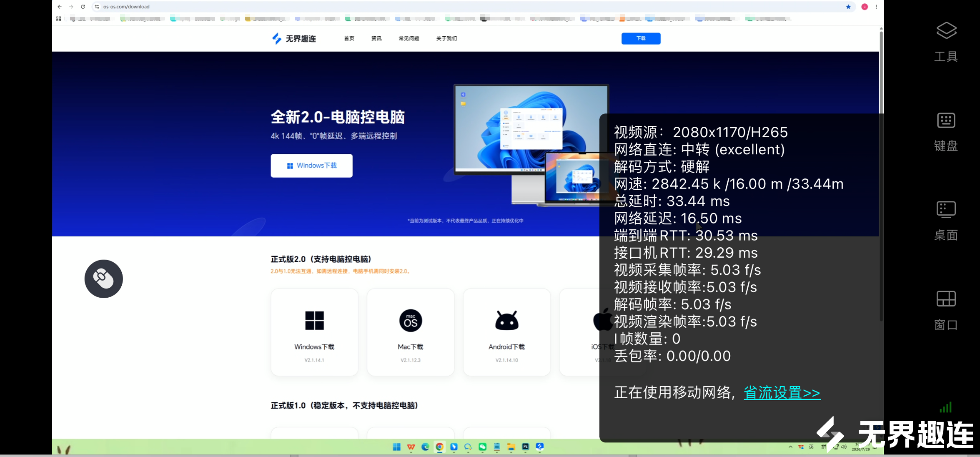Viewport: 980px width, 457px height.
Task: Select the Windows下载 V2.1.14.1 card
Action: [x=314, y=332]
